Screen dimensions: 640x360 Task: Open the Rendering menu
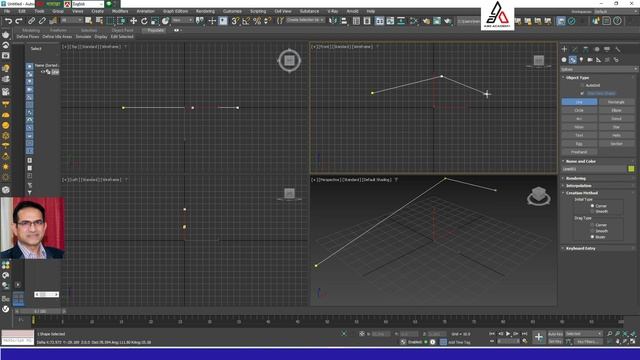pos(205,11)
